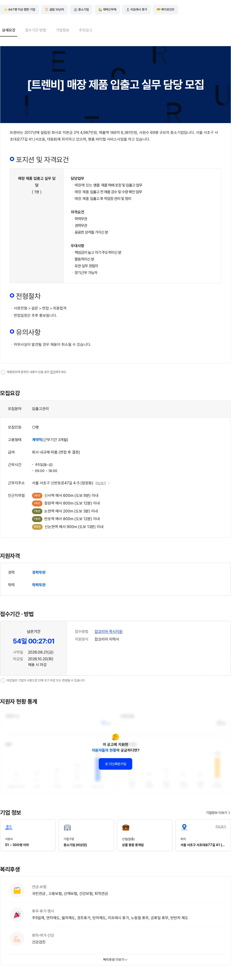Image resolution: width=231 pixels, height=980 pixels.
Task: Click the building icon in 기업구분 card
Action: [67, 827]
